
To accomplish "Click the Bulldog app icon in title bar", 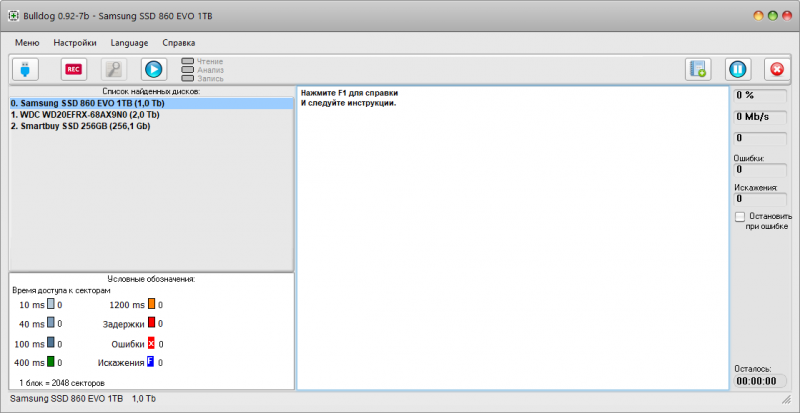I will tap(14, 16).
